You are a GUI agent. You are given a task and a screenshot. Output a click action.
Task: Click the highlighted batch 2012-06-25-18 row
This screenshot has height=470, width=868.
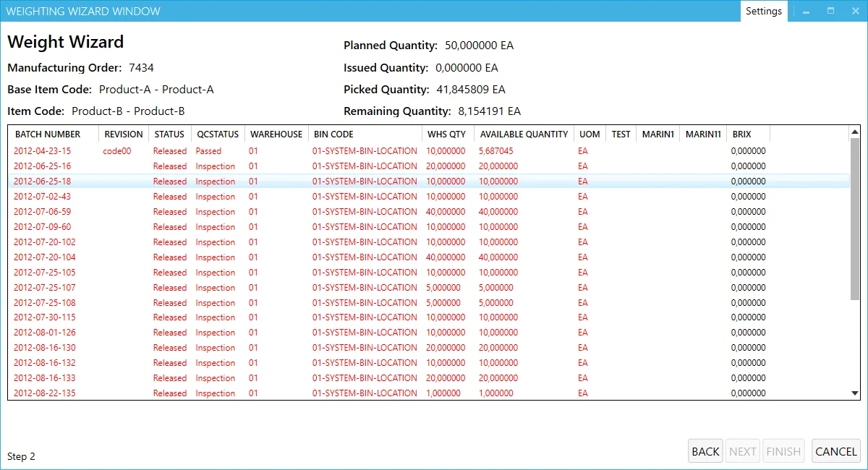[x=42, y=181]
